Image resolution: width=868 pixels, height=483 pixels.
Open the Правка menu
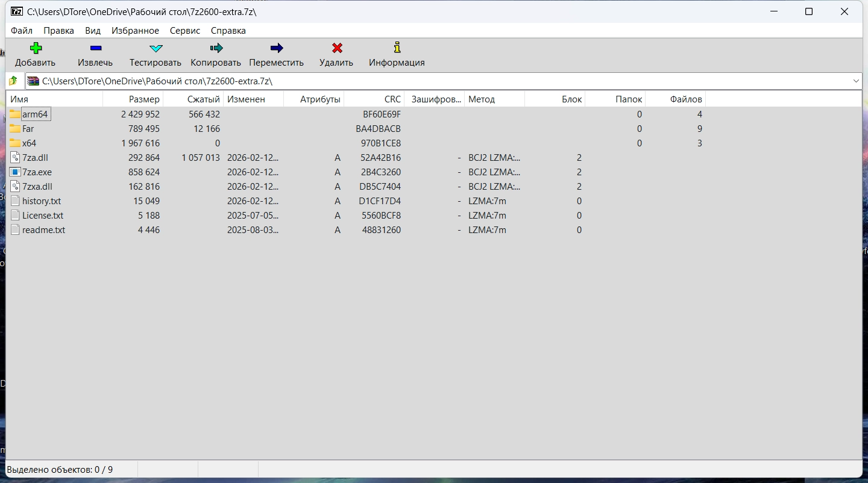click(x=58, y=31)
